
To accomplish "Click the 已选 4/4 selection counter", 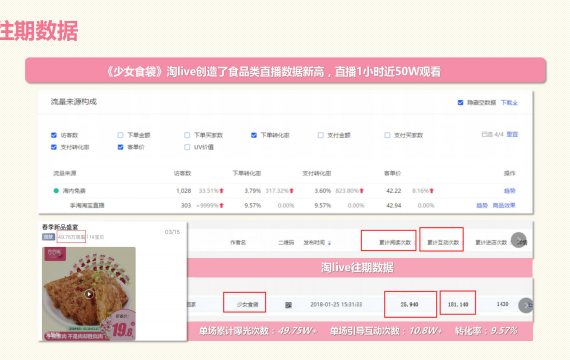I will coord(493,135).
